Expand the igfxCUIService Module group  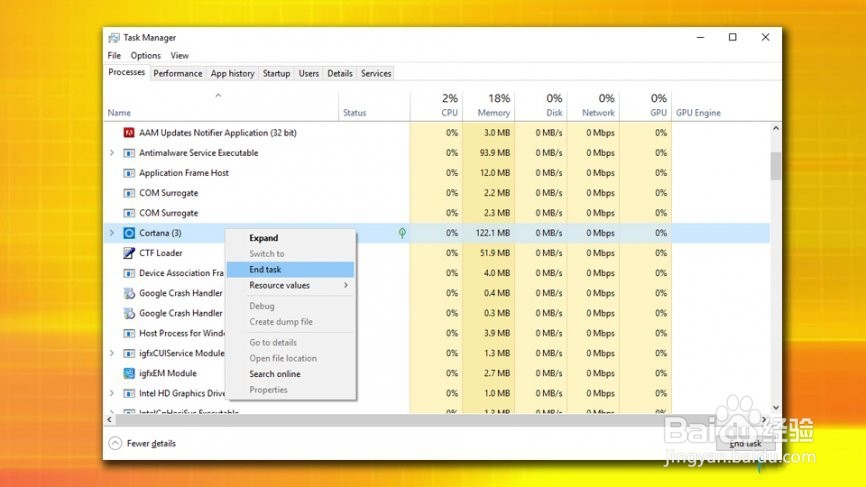(112, 353)
